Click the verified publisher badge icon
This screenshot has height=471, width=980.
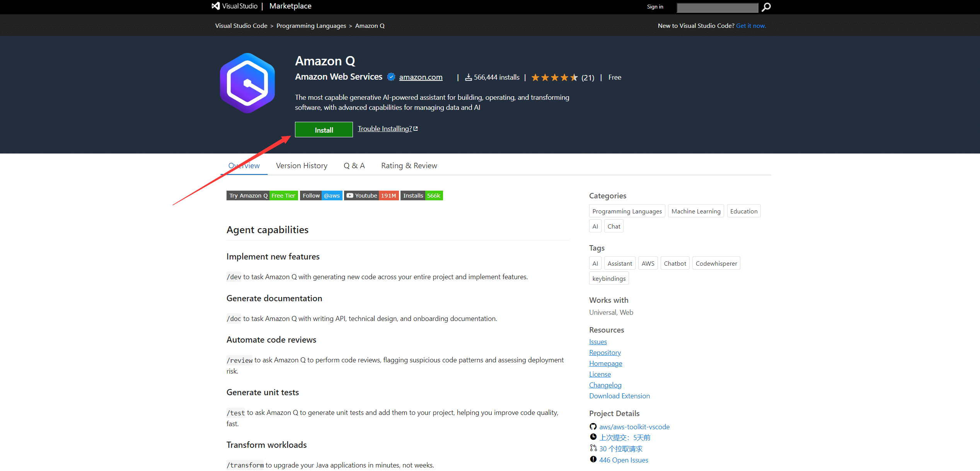(x=391, y=77)
